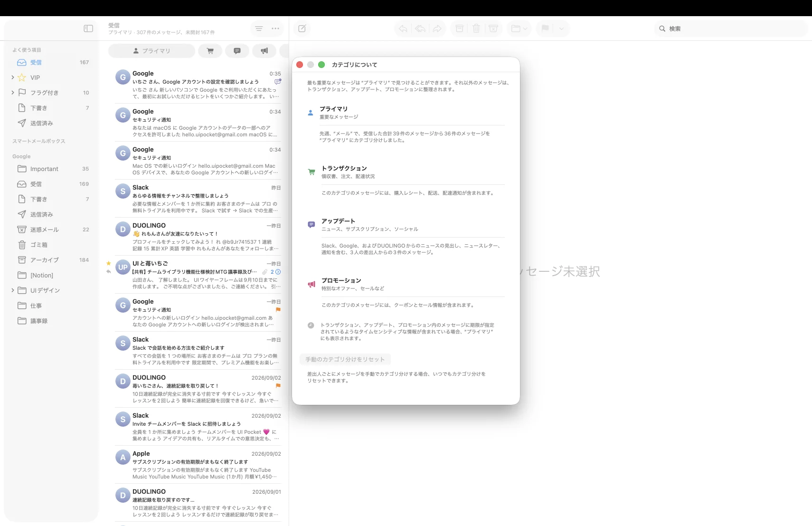Click the attachment paperclip on UIと苺いちご email
Image resolution: width=812 pixels, height=526 pixels.
click(264, 272)
